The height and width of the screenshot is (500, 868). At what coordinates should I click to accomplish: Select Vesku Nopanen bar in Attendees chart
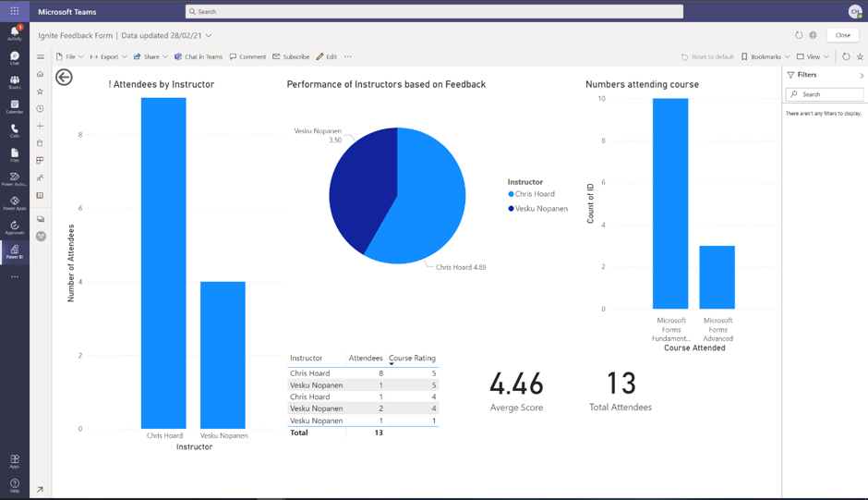(223, 355)
